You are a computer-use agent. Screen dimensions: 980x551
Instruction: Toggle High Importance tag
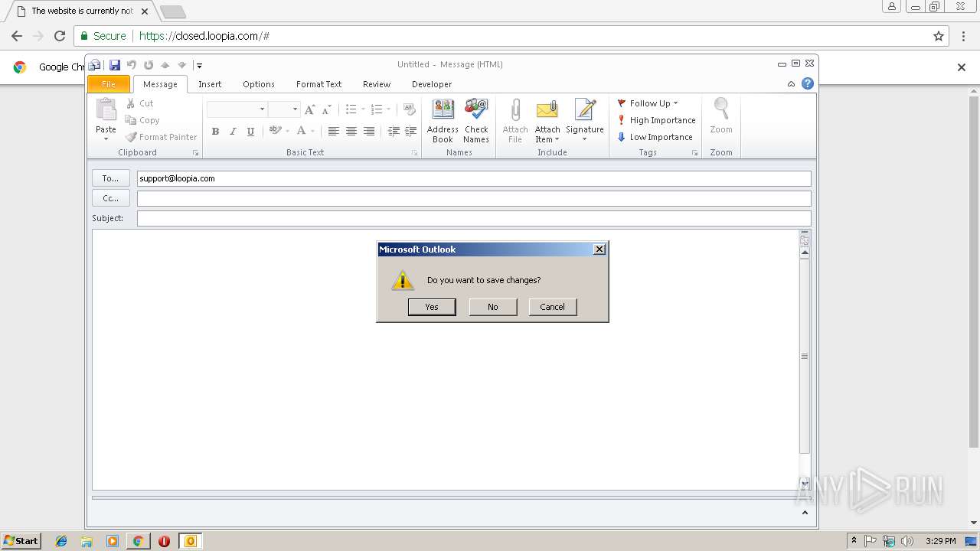[x=657, y=120]
